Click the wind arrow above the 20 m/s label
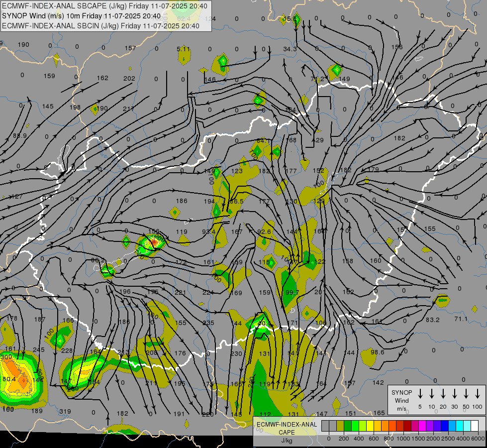 [x=443, y=394]
